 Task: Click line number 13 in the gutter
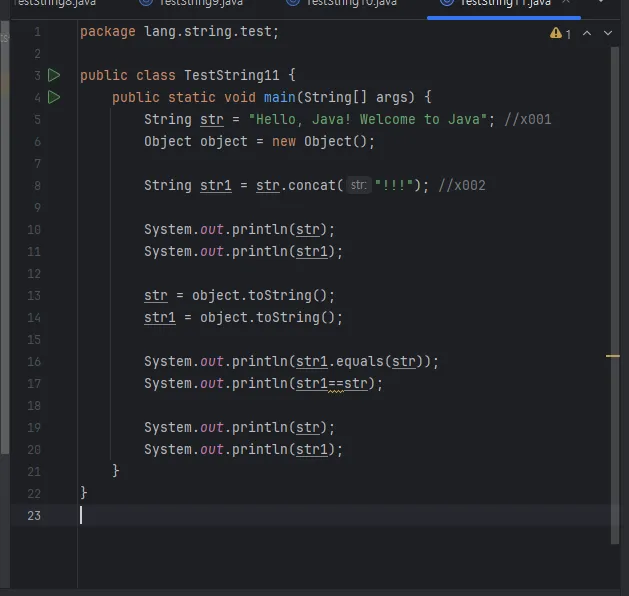(x=34, y=296)
